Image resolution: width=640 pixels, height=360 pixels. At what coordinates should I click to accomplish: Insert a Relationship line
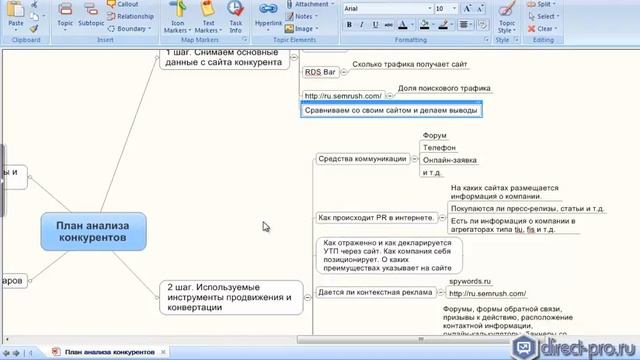[x=131, y=16]
